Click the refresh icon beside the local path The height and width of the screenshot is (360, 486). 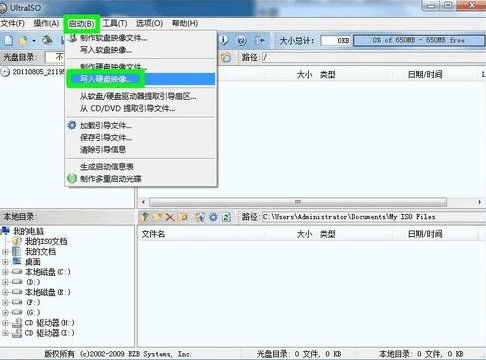click(226, 217)
